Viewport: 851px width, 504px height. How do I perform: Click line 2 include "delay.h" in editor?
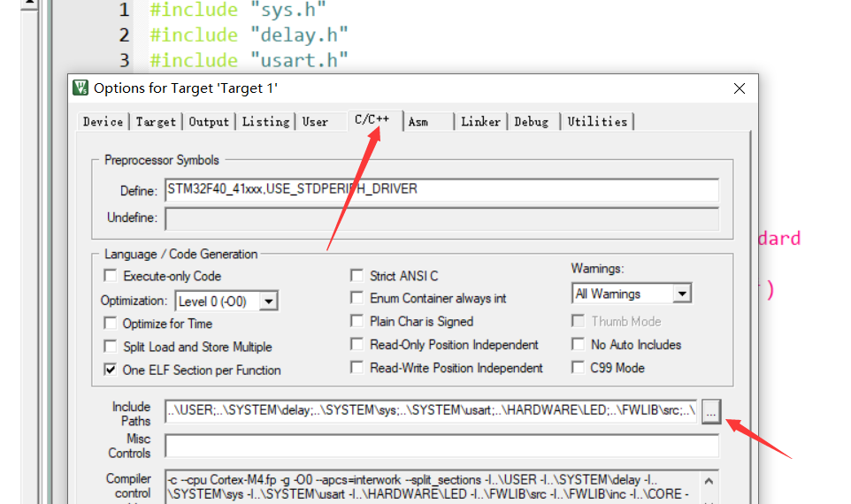(x=249, y=35)
